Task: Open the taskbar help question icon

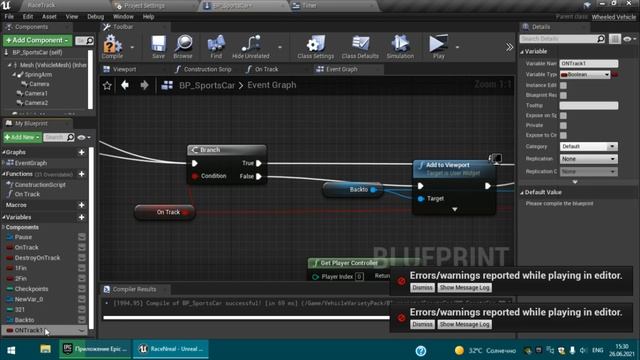Action: (421, 350)
